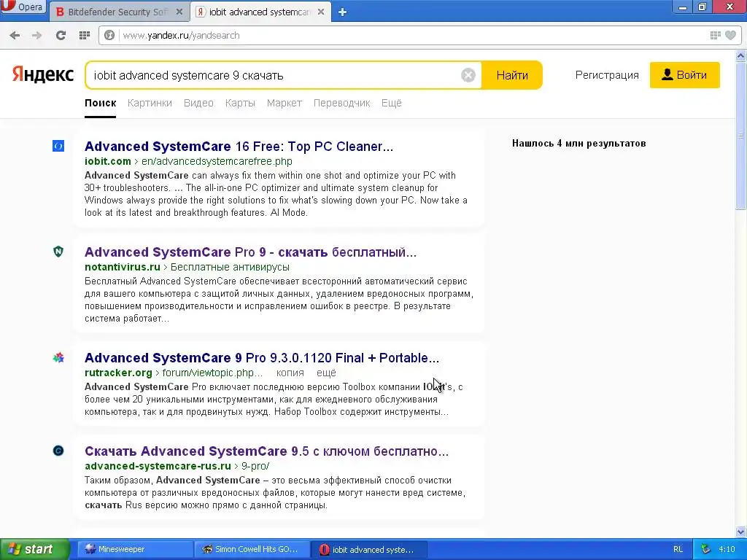Click the advanced-systemcare-rus.ru favicon
747x560 pixels.
[x=58, y=451]
